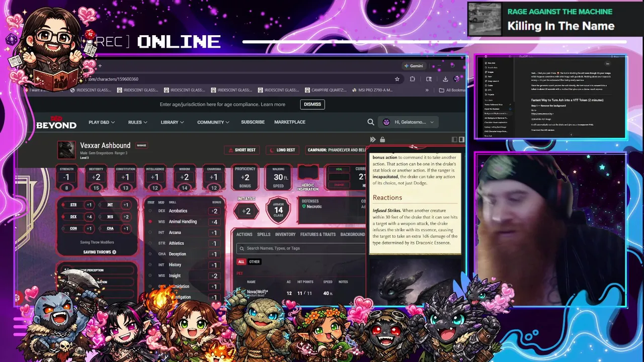Switch to BACKGROUND tab
This screenshot has height=362, width=644.
tap(353, 234)
